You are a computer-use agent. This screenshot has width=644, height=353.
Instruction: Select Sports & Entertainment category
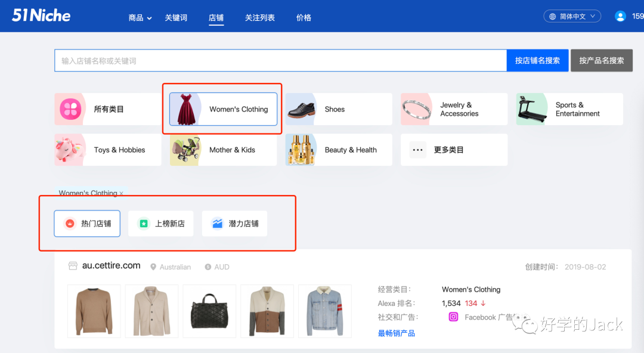tap(569, 109)
